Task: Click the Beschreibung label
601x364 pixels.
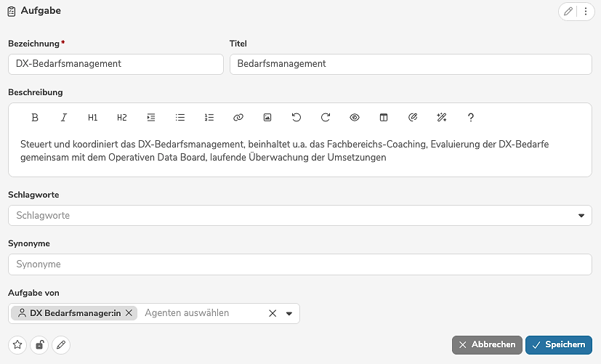Action: pos(36,92)
